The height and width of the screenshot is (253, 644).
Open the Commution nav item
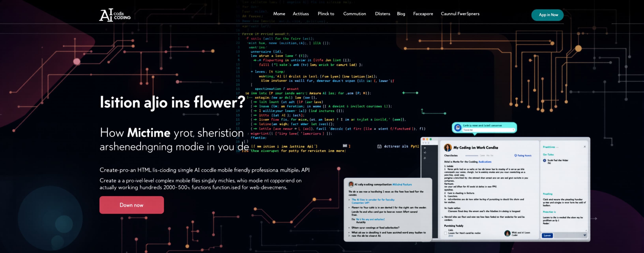click(354, 14)
